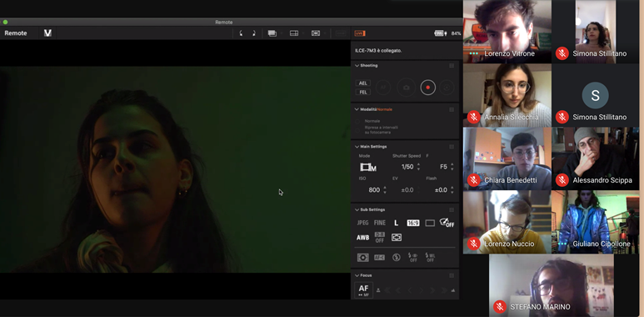
Task: Open Focus panel options grid icon
Action: [452, 275]
